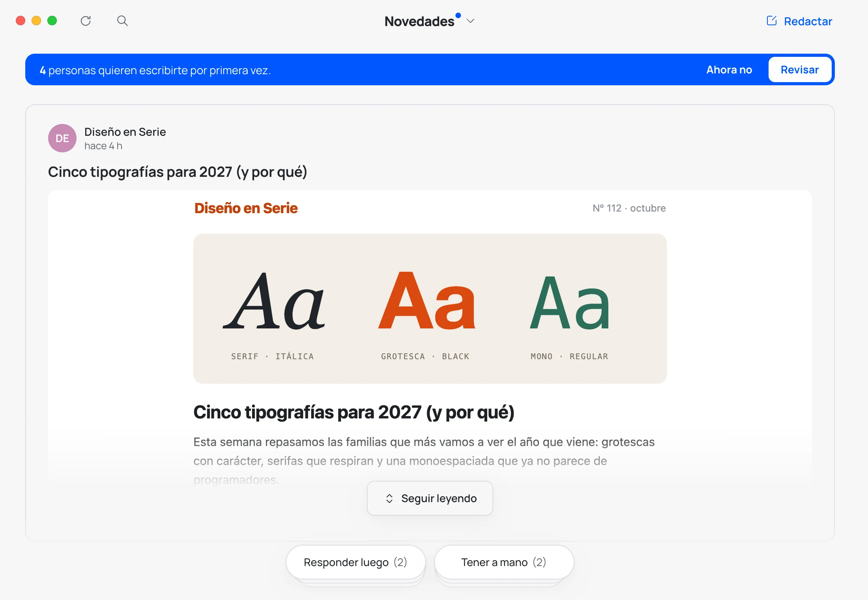Click the 'GROTESCA · BLACK' caption
The height and width of the screenshot is (600, 868).
(425, 356)
